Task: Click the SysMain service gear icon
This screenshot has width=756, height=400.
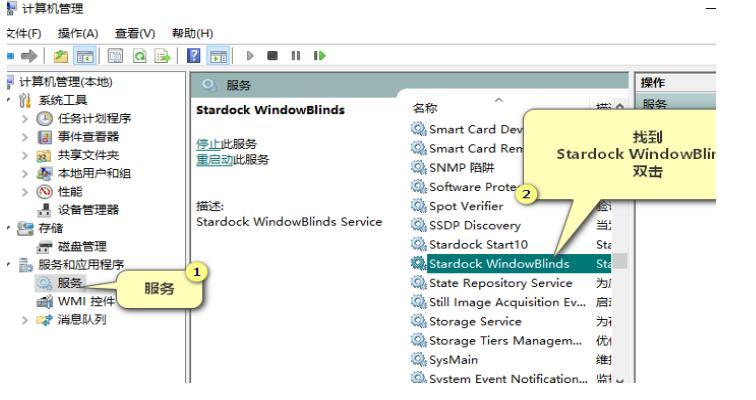Action: coord(418,360)
